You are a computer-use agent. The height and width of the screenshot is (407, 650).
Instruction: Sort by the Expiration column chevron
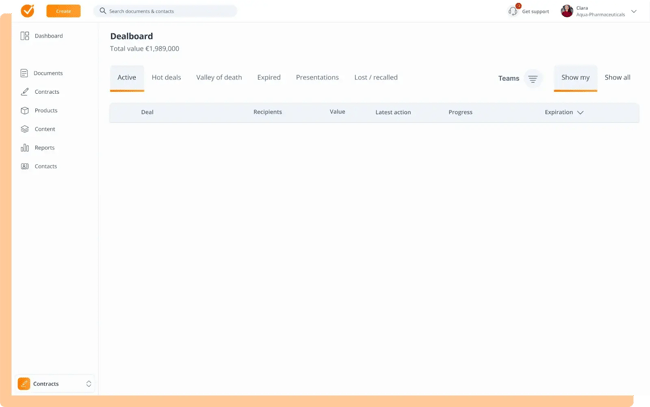coord(580,113)
